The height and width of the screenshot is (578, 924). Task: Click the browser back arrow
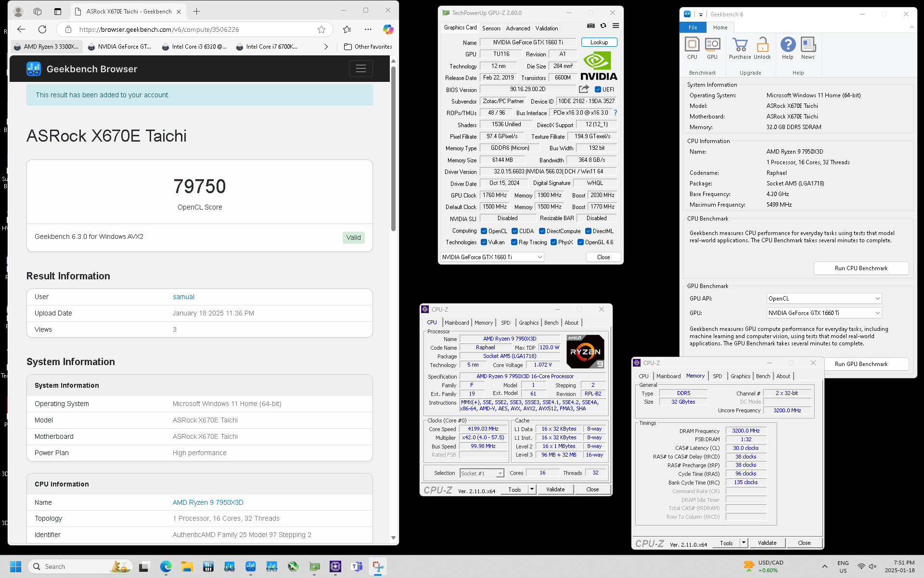(x=21, y=29)
